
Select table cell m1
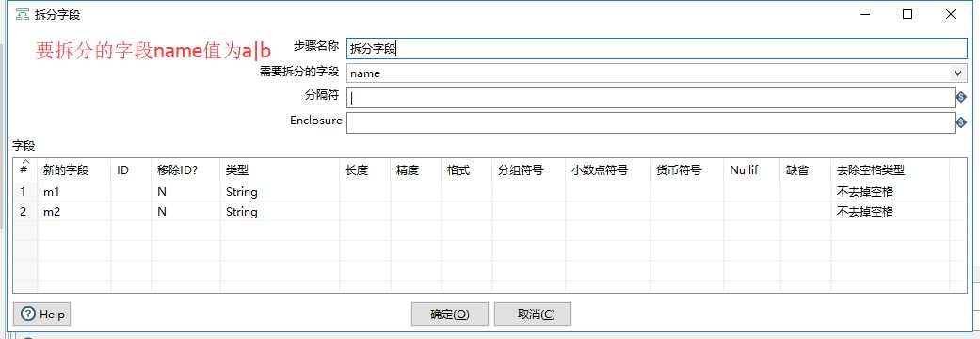coord(74,192)
